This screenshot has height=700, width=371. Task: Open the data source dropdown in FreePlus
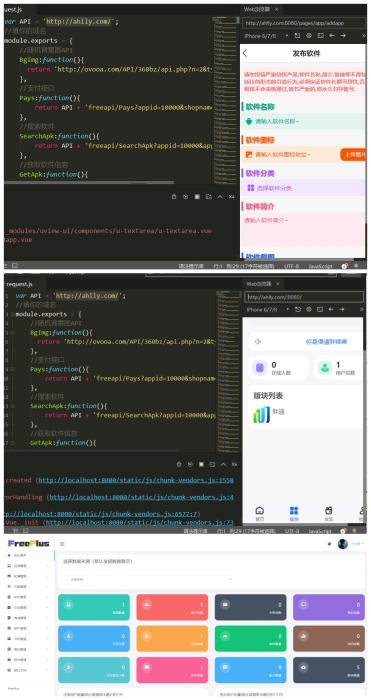click(x=150, y=579)
